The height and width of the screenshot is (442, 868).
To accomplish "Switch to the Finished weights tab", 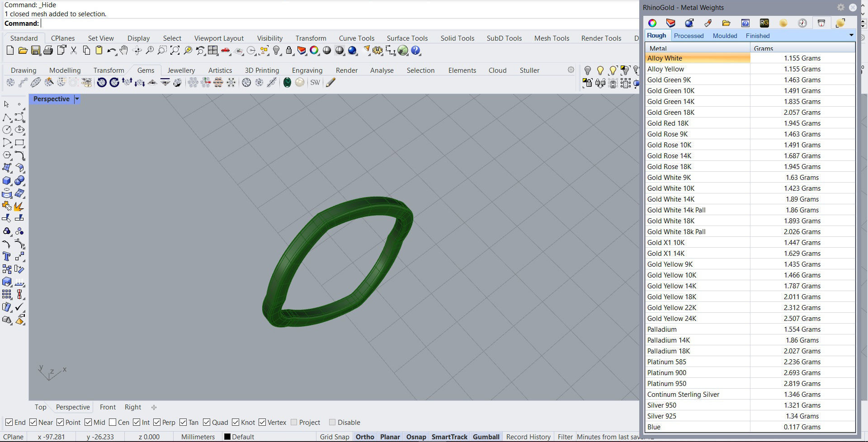I will point(758,36).
